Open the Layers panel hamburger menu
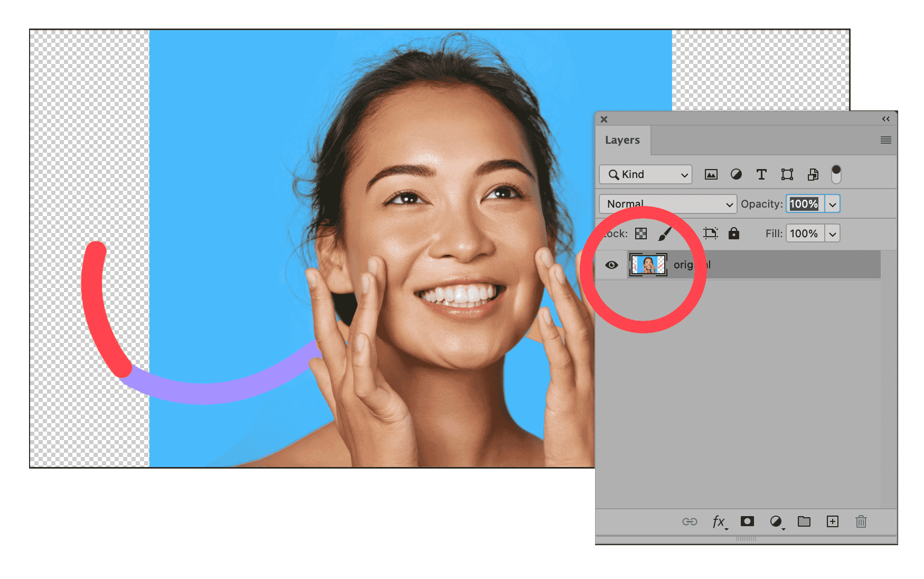The image size is (924, 579). 885,140
